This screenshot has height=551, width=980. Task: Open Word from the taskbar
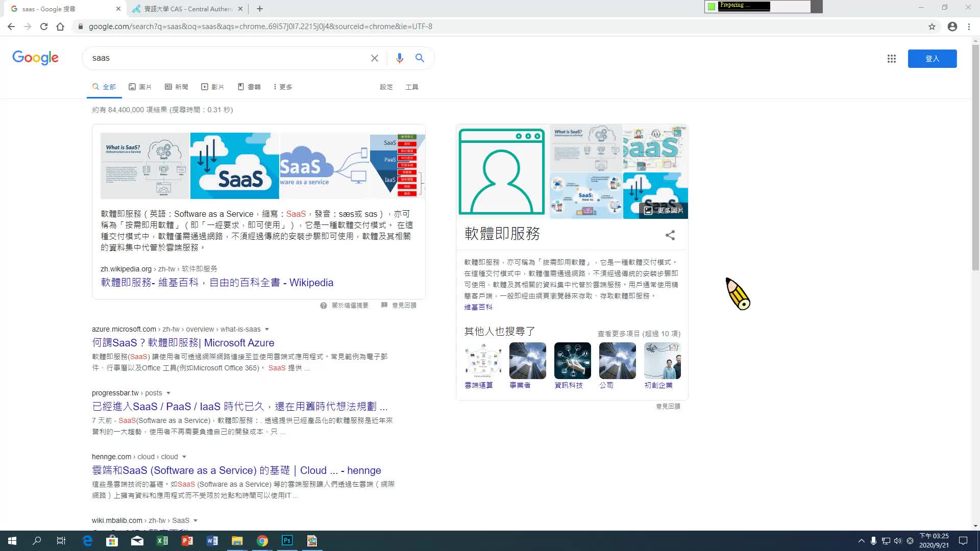tap(212, 541)
